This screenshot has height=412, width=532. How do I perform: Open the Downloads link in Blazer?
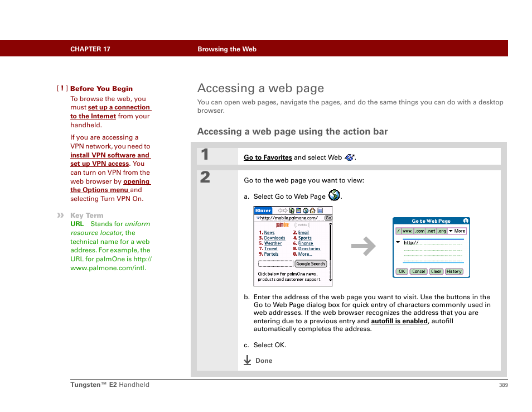274,238
